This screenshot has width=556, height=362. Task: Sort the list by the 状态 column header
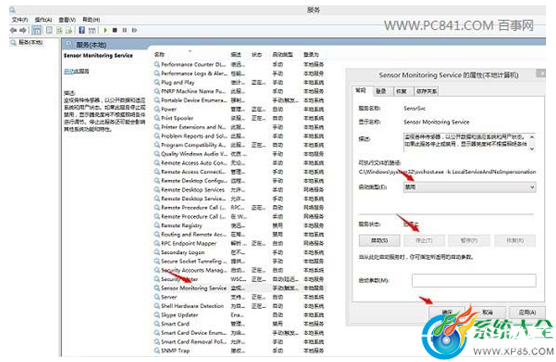tap(256, 55)
